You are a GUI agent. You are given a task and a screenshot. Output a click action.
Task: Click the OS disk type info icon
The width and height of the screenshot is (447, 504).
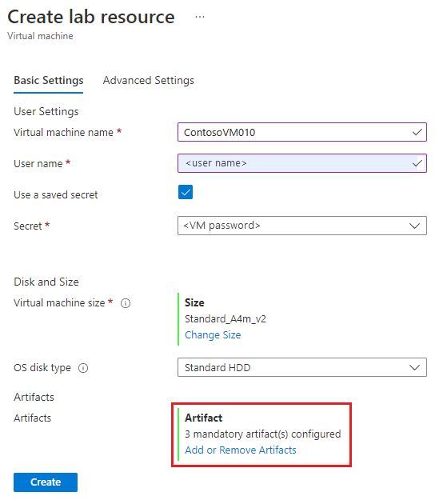[x=83, y=368]
